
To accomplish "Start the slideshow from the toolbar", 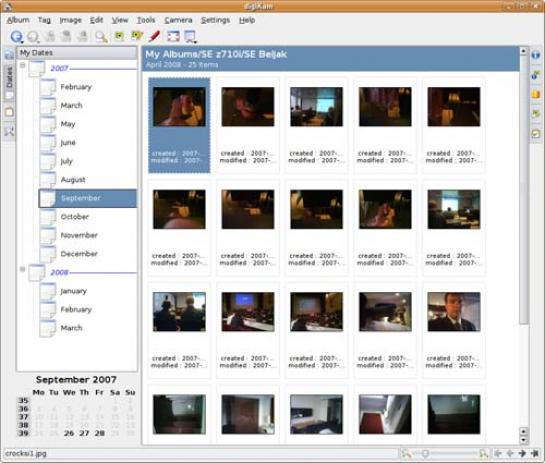I will point(190,36).
